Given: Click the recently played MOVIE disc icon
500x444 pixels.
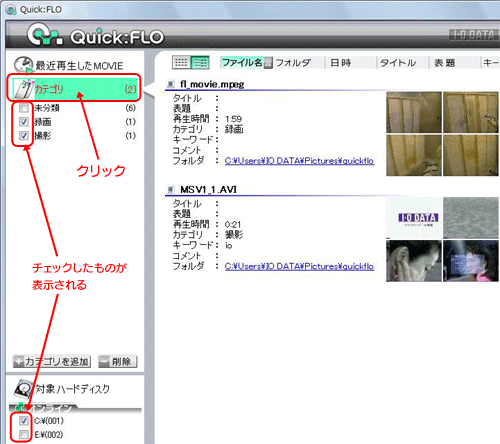Looking at the screenshot, I should coord(24,65).
